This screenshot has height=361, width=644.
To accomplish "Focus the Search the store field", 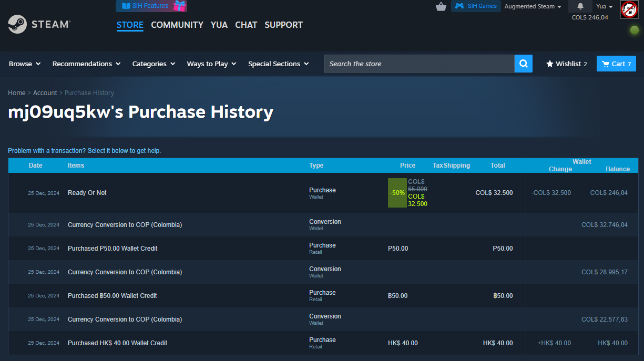I will click(419, 64).
